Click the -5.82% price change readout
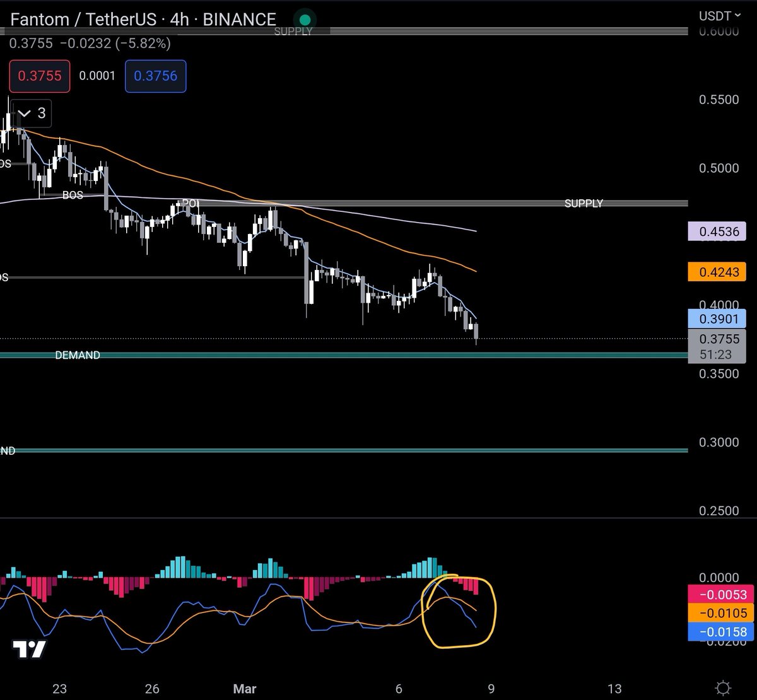Screen dimensions: 757x700 click(x=143, y=44)
